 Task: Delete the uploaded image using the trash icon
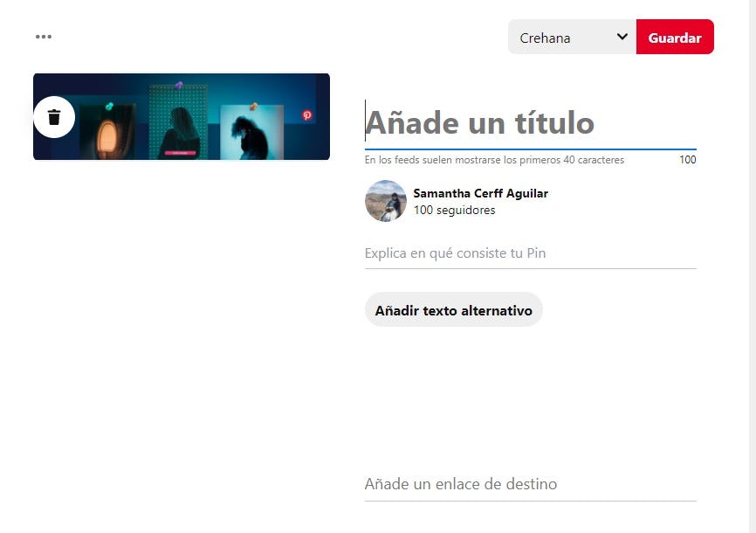point(54,116)
